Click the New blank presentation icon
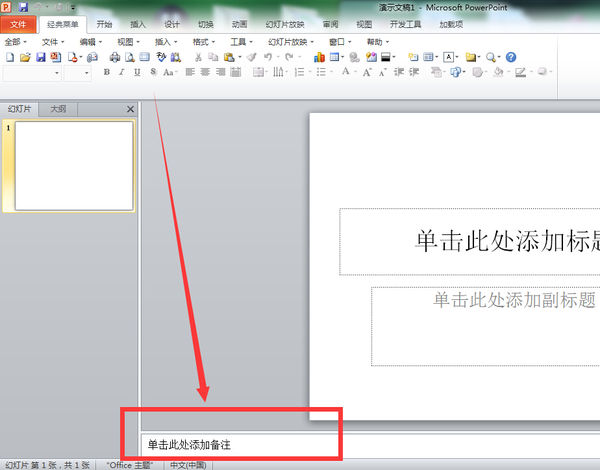The width and height of the screenshot is (600, 470). pos(11,58)
